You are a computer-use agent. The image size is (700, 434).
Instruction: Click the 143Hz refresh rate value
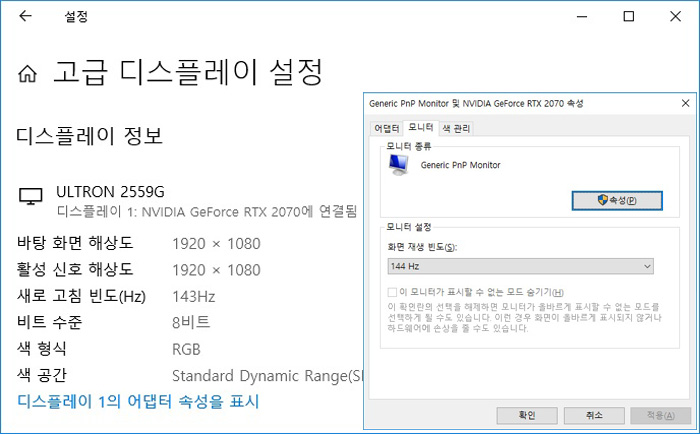tap(194, 296)
